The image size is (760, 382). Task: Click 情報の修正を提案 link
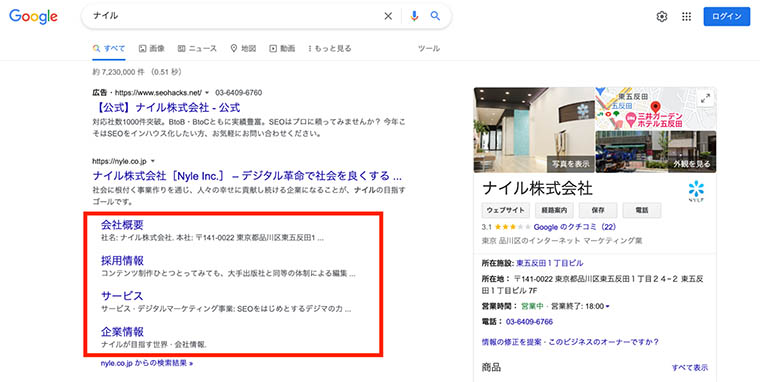(511, 342)
